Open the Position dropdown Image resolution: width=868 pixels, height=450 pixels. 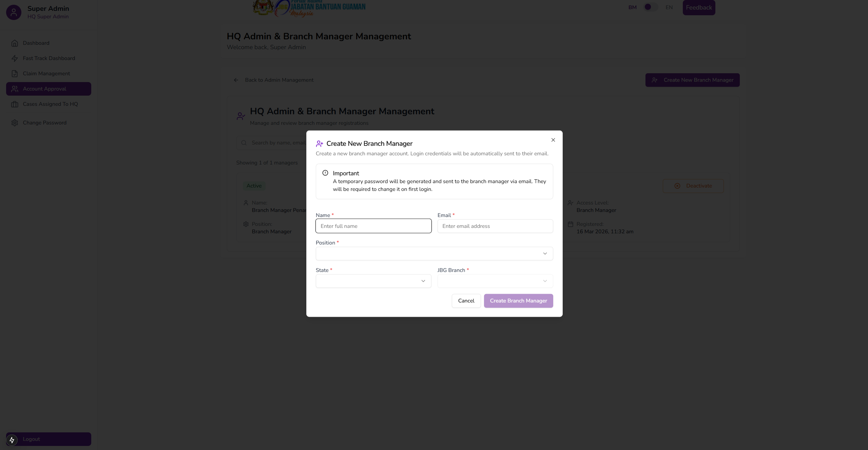(x=434, y=254)
